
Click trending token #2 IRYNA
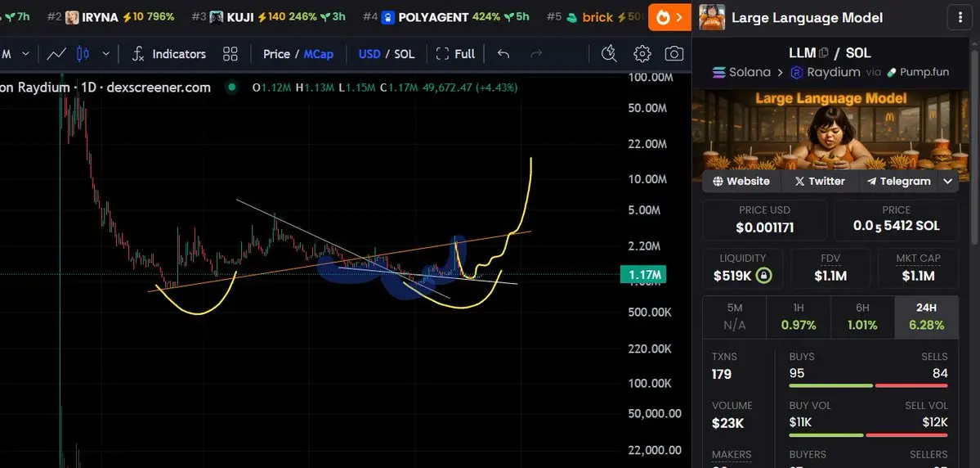(110, 17)
